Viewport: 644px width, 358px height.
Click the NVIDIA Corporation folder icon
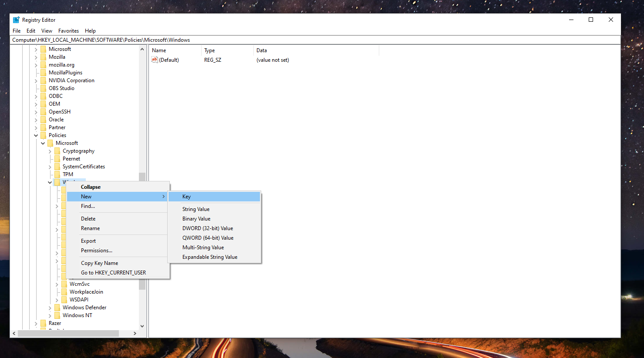click(43, 80)
